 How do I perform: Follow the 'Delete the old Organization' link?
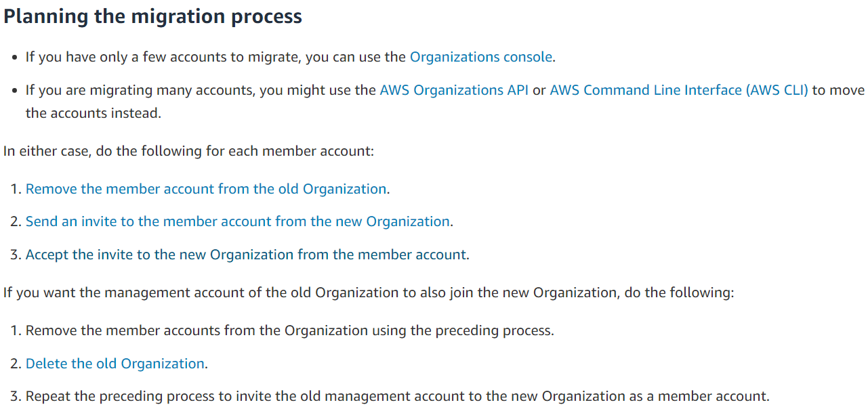115,364
